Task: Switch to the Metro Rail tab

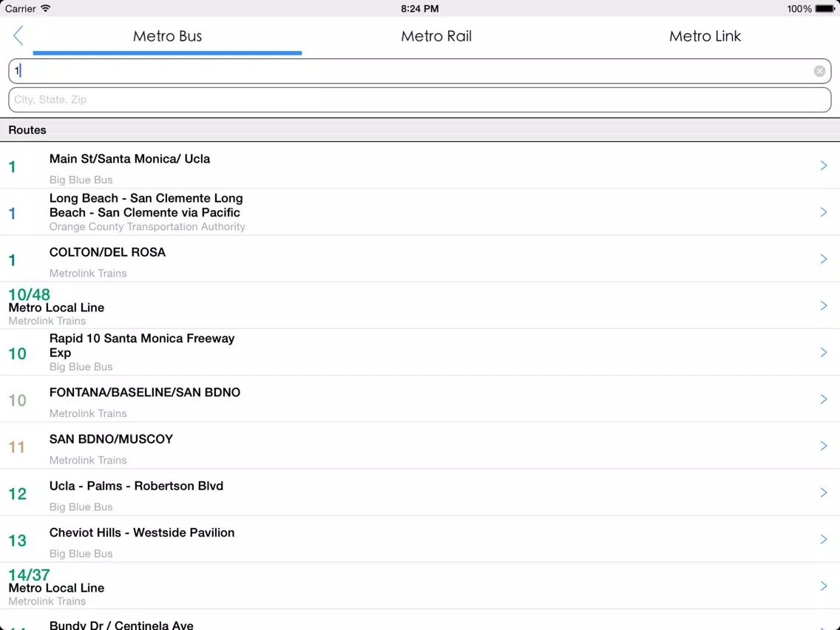Action: click(436, 36)
